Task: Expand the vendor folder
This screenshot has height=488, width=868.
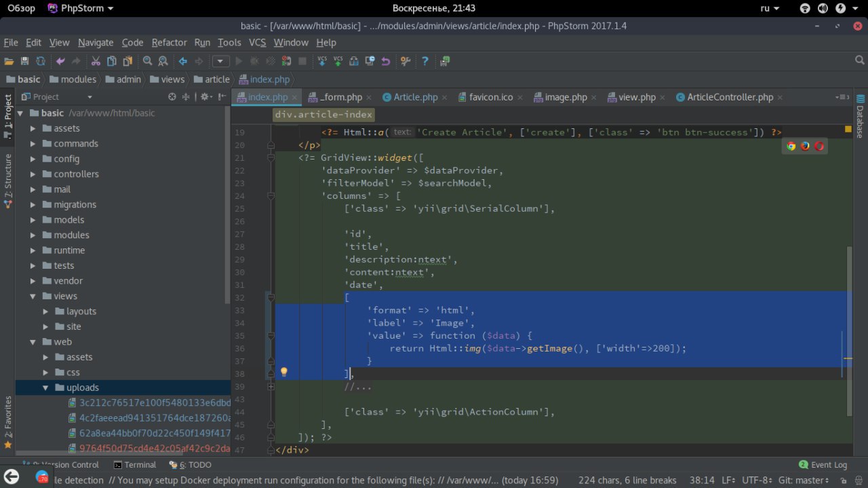Action: 33,281
